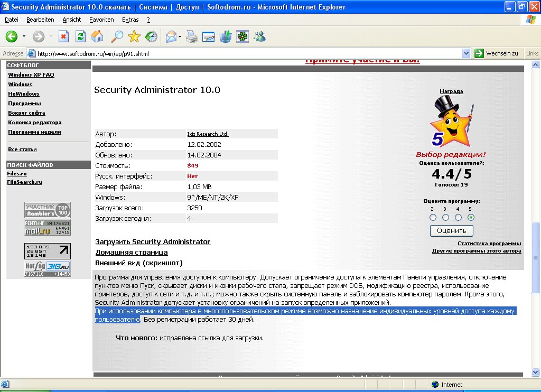Click the ICQ flower toolbar icon

tap(242, 36)
